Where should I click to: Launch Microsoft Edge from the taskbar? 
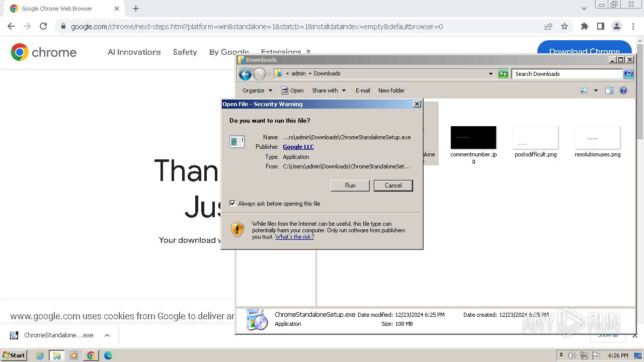point(108,355)
